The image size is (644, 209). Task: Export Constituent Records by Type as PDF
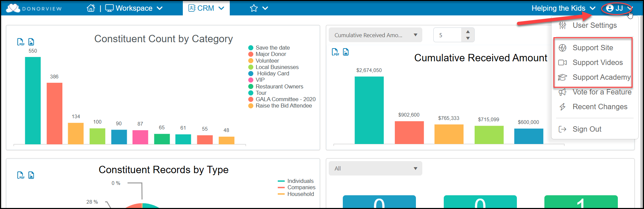click(x=21, y=175)
